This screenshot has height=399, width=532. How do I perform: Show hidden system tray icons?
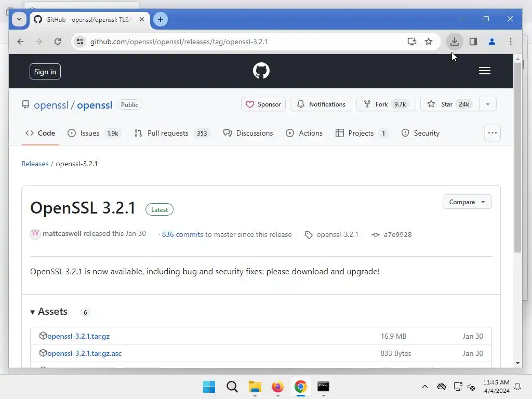tap(425, 387)
